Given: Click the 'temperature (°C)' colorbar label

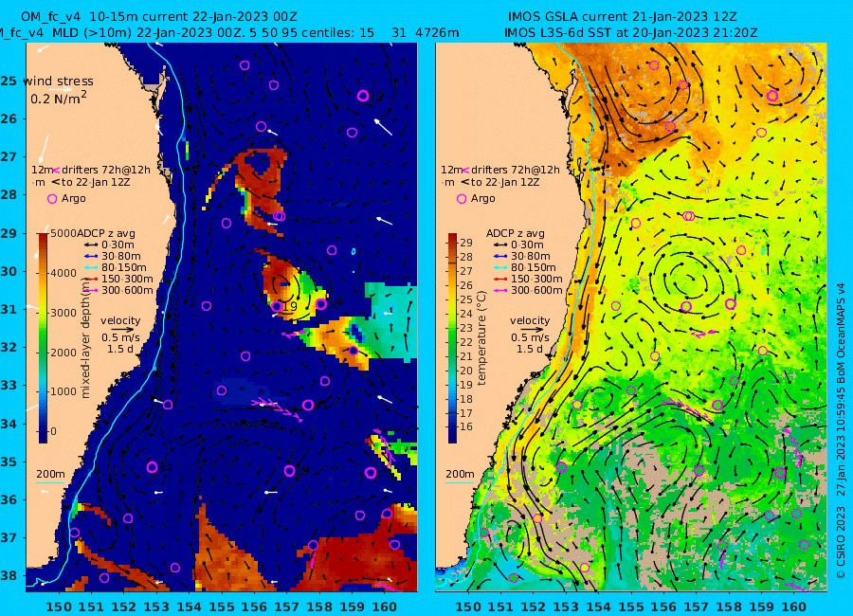Looking at the screenshot, I should tap(481, 338).
